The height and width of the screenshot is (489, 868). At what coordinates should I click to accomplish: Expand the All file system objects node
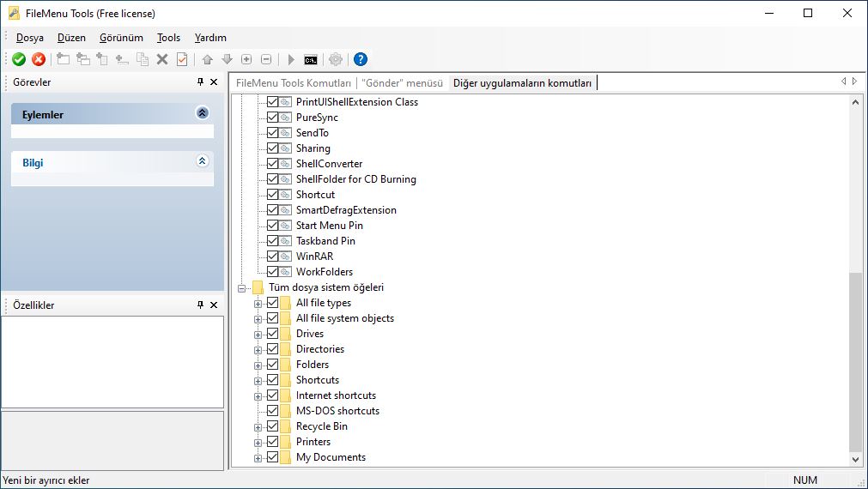tap(258, 319)
